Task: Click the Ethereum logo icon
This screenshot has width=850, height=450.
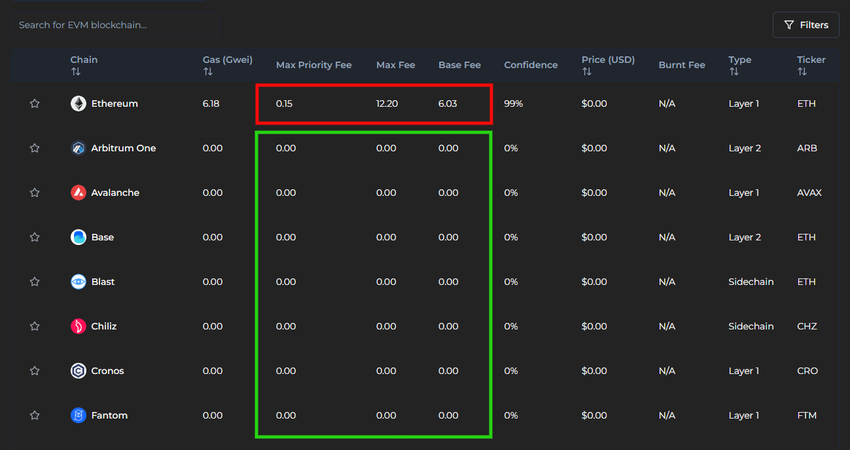Action: click(x=79, y=104)
